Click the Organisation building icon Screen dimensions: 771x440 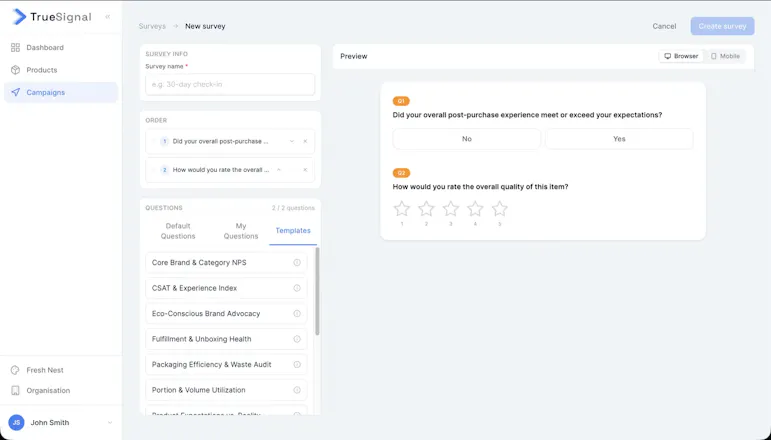(15, 390)
